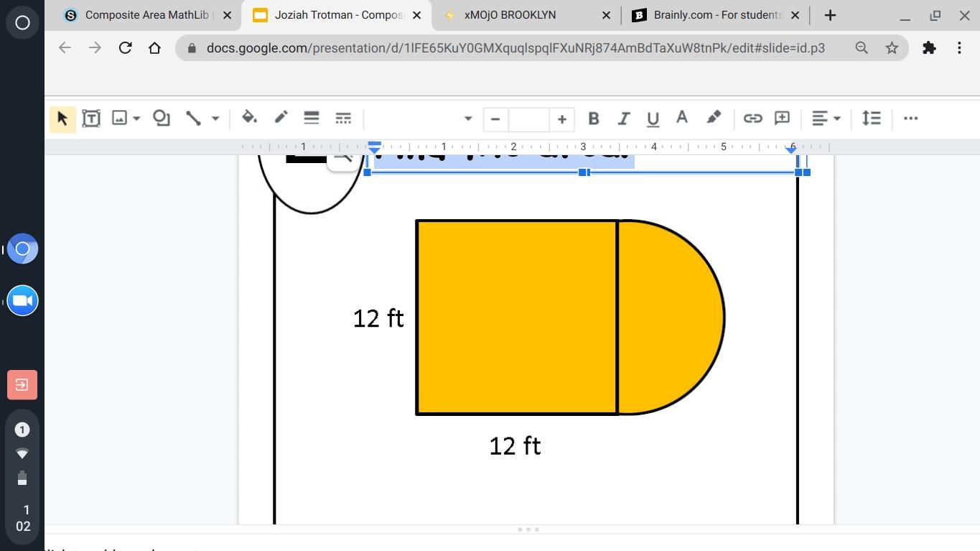Expand the insert image dropdown
The width and height of the screenshot is (980, 551).
coord(136,119)
